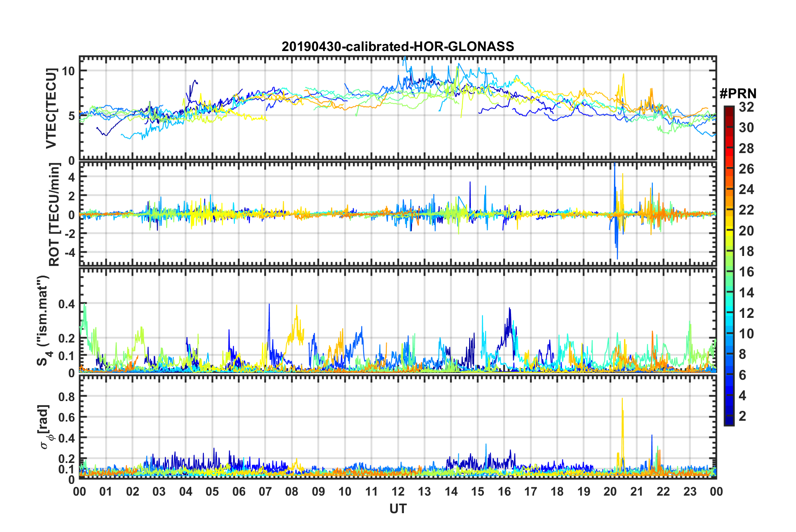796x532 pixels.
Task: Click colorbar tick label 22
Action: [x=746, y=210]
